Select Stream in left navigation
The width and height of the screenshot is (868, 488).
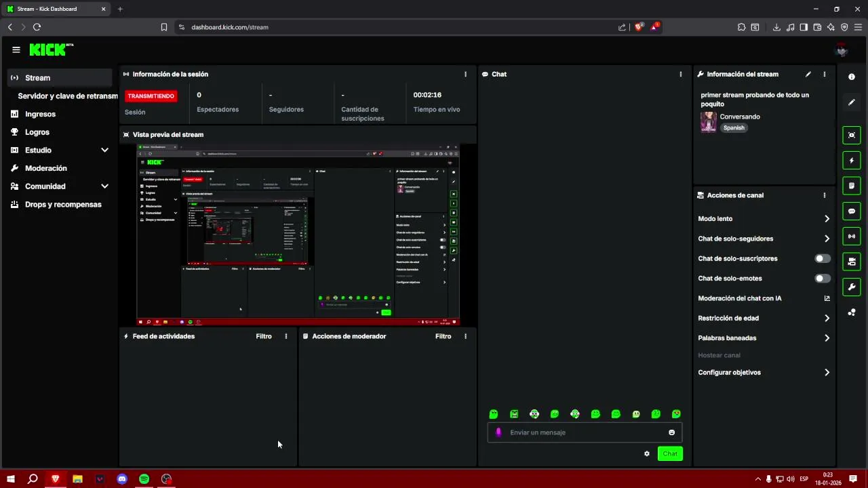tap(60, 78)
